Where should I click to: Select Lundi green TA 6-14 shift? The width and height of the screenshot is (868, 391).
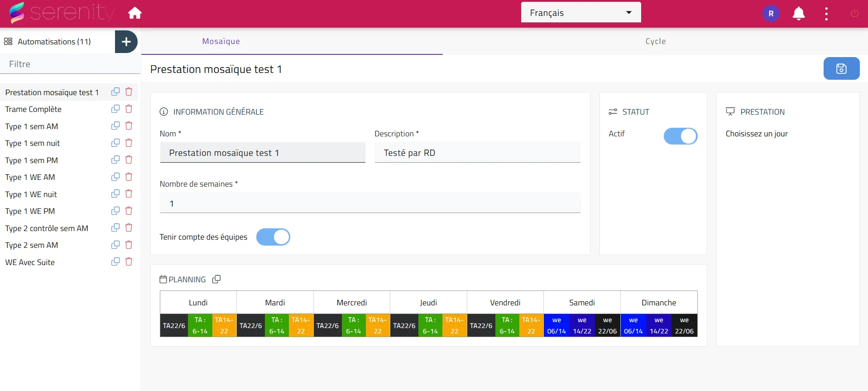200,325
